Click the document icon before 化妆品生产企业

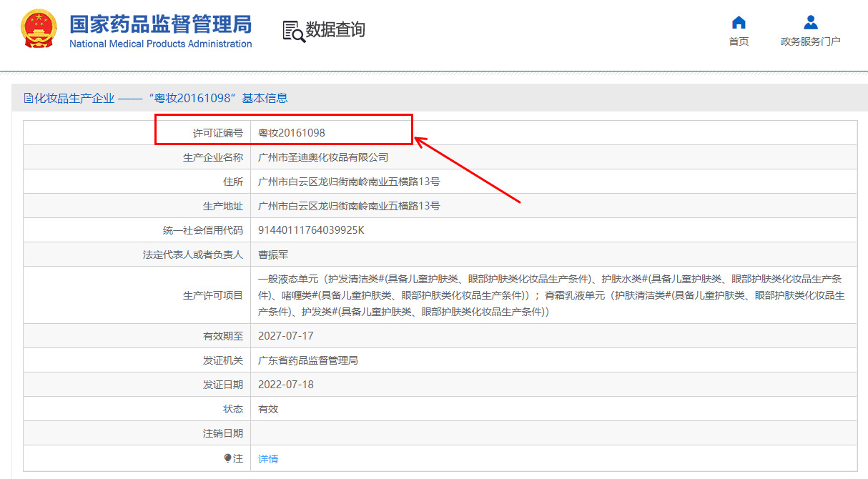29,99
